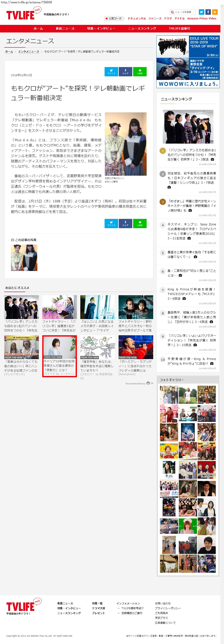This screenshot has width=224, height=644.
Task: Footer: open 広告掲載について link
Action: (x=165, y=623)
